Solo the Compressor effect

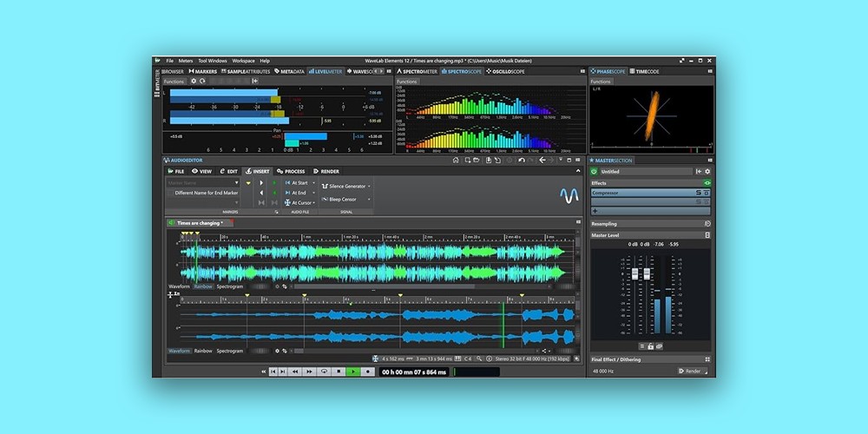coord(698,193)
